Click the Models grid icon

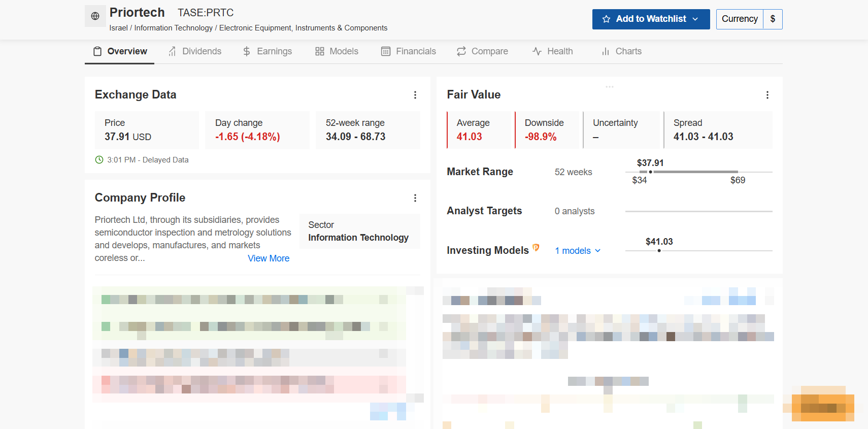319,51
